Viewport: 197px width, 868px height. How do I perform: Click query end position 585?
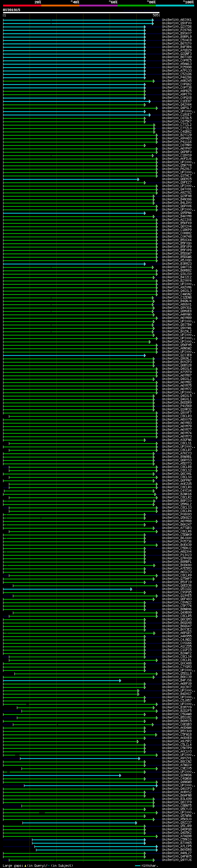point(155,15)
